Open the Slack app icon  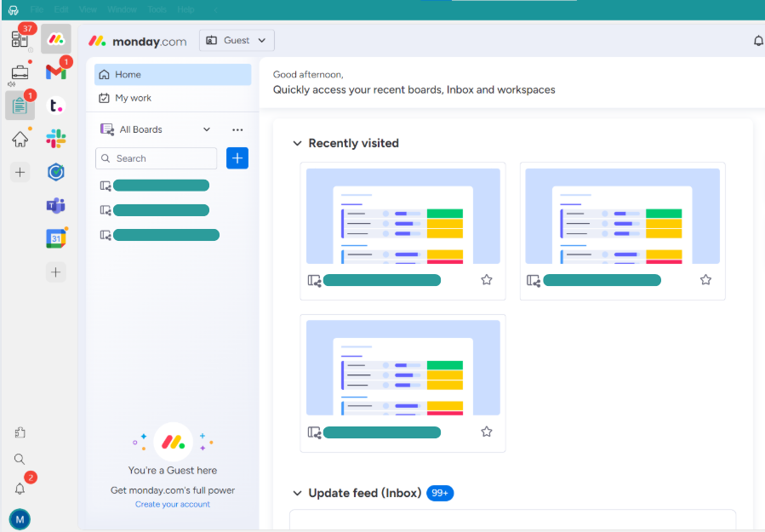pos(56,139)
